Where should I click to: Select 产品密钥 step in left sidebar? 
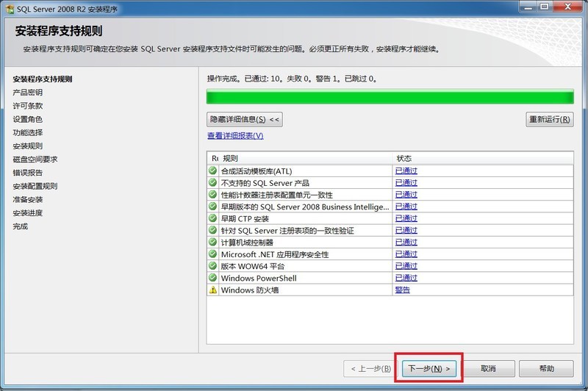[28, 93]
